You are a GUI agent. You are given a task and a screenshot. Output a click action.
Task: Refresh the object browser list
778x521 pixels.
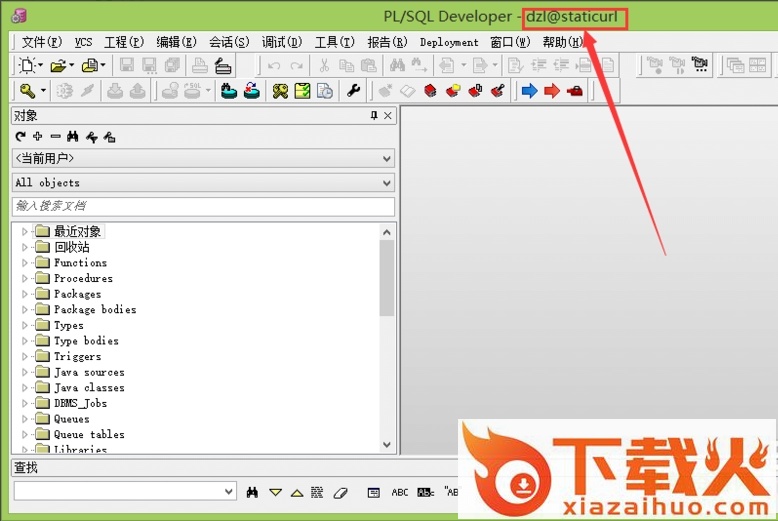click(x=20, y=137)
